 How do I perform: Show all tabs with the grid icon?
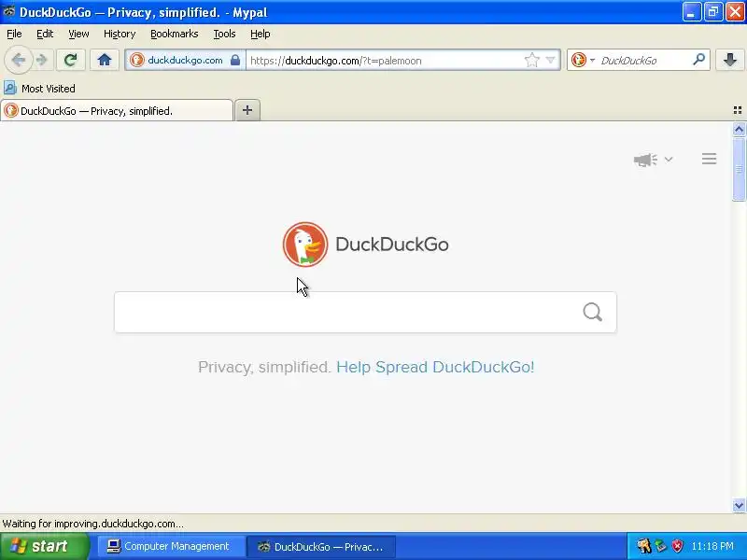pyautogui.click(x=738, y=110)
